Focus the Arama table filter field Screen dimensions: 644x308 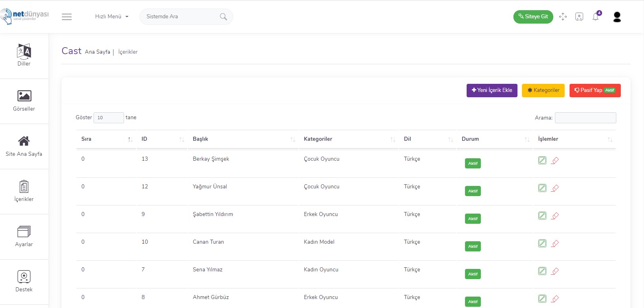point(585,118)
